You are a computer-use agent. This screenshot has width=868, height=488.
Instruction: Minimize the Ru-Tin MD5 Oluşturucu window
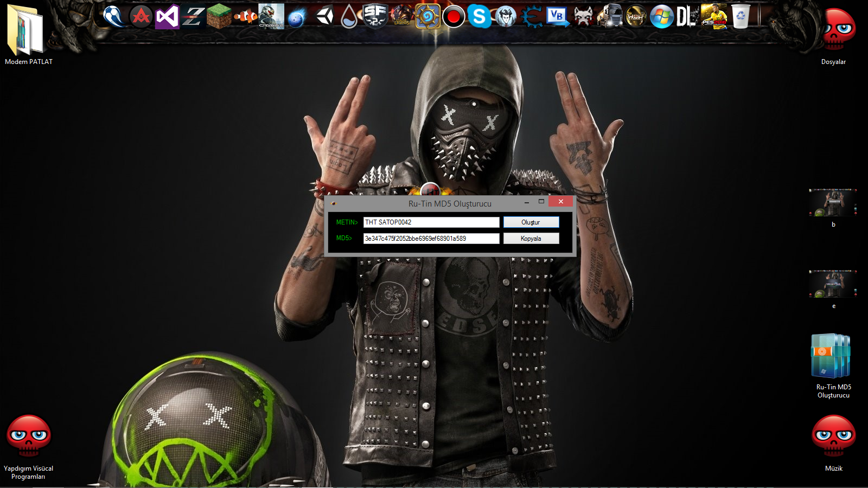[x=527, y=202]
